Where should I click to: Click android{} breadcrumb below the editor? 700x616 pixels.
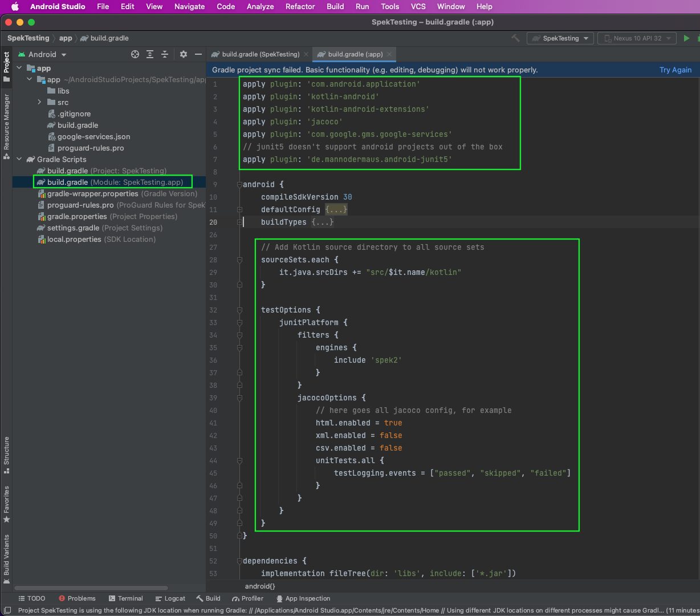[260, 586]
